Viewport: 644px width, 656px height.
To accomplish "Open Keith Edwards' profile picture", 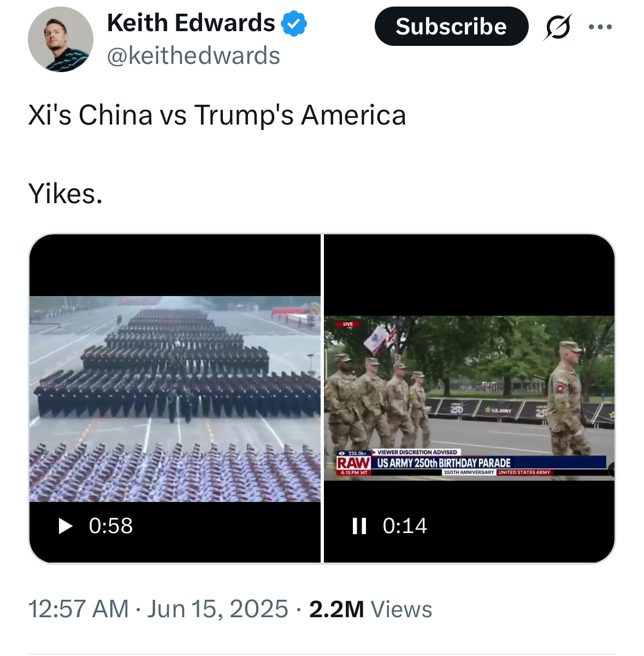I will [61, 39].
